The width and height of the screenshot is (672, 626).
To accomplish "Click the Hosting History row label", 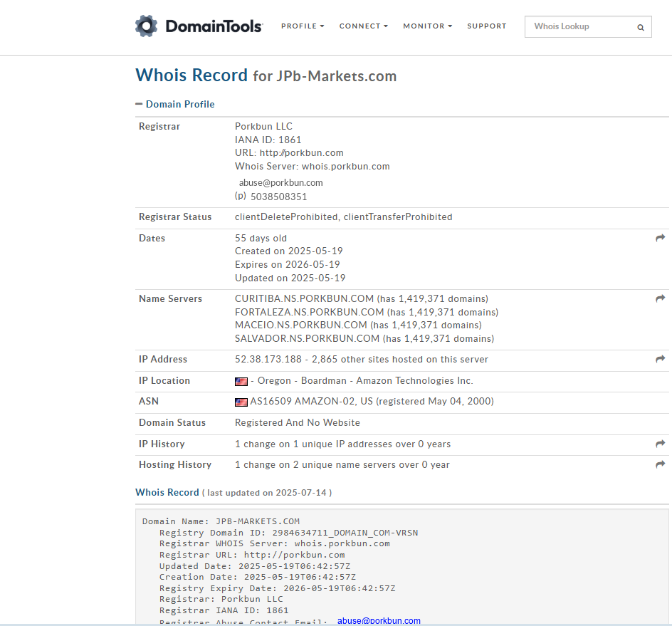I will coord(175,465).
